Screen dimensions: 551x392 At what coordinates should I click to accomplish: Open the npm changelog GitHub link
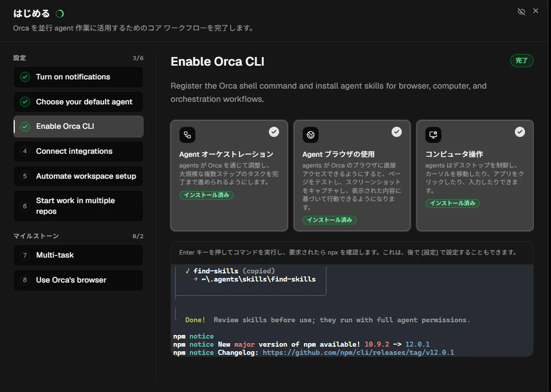pos(359,352)
